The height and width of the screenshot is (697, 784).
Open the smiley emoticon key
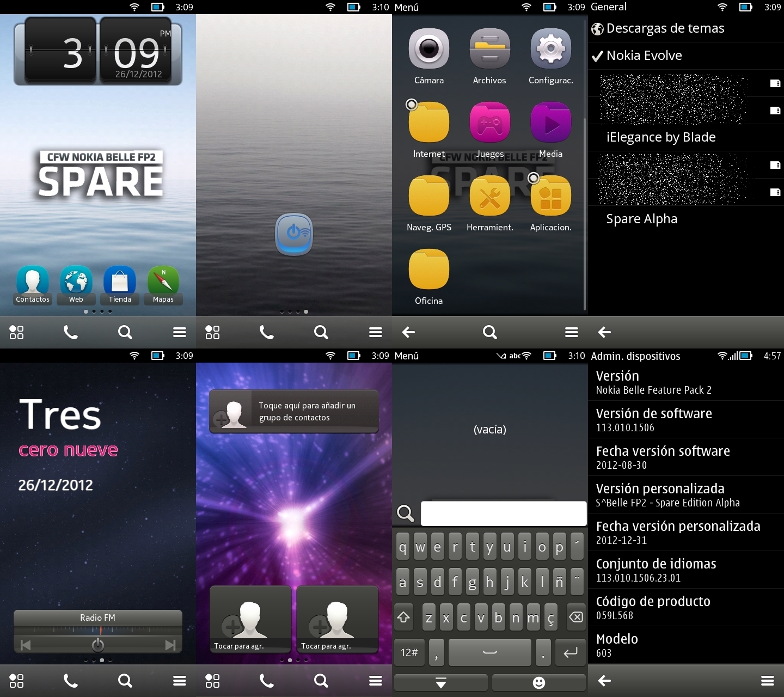[539, 683]
